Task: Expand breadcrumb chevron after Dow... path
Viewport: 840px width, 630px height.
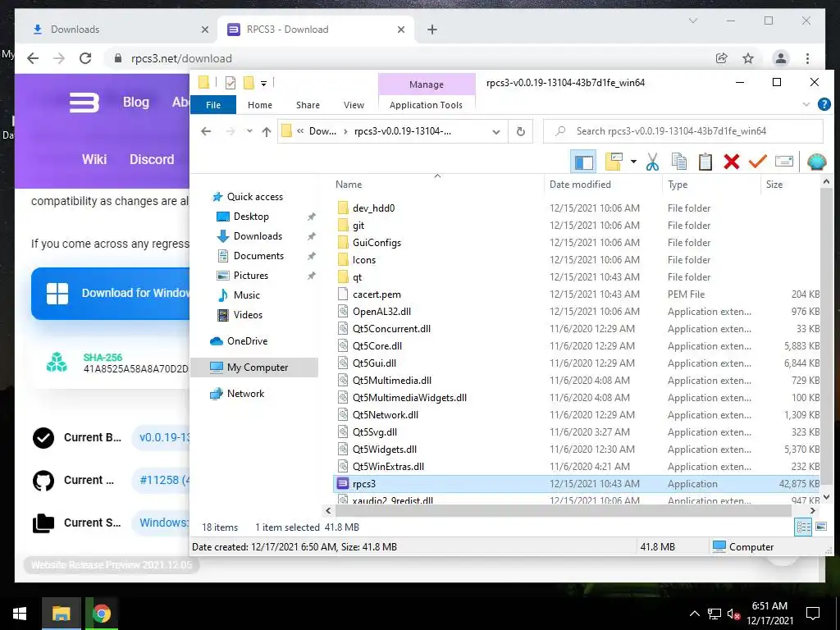Action: click(x=345, y=132)
